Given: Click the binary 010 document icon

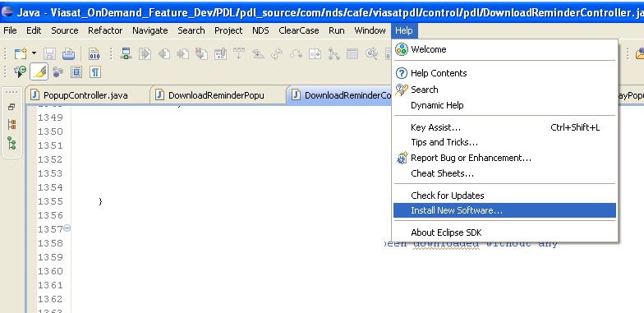Looking at the screenshot, I should [94, 54].
